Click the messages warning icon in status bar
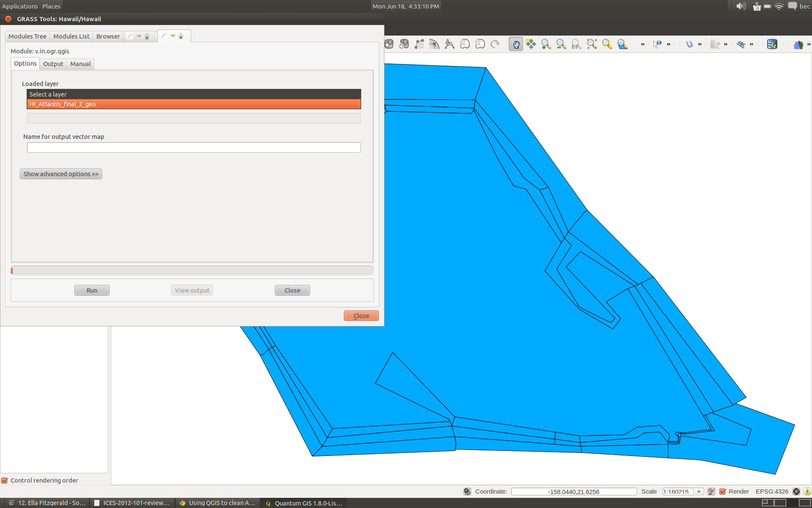This screenshot has width=812, height=508. point(807,491)
